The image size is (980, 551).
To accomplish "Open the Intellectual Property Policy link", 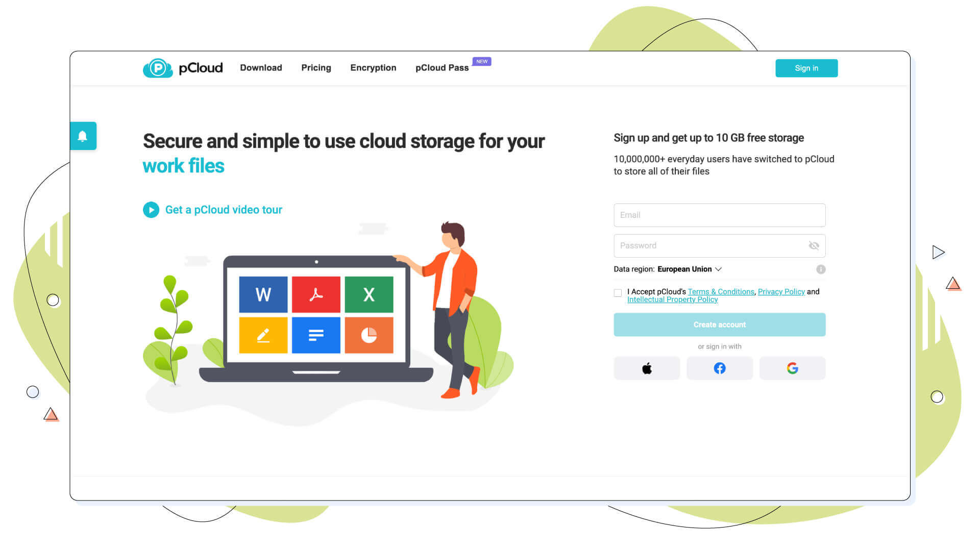I will [x=673, y=299].
